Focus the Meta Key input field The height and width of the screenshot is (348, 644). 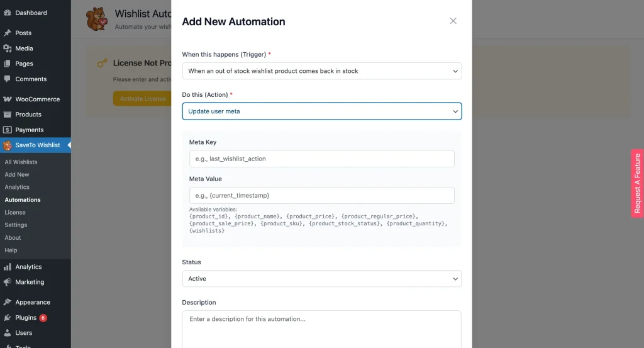[x=321, y=159]
